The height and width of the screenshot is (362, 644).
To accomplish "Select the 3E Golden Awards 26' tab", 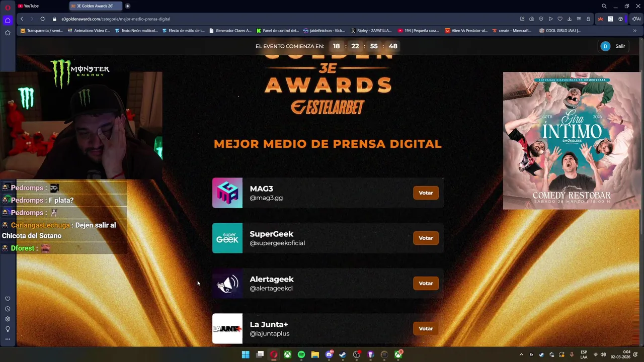I will (96, 6).
